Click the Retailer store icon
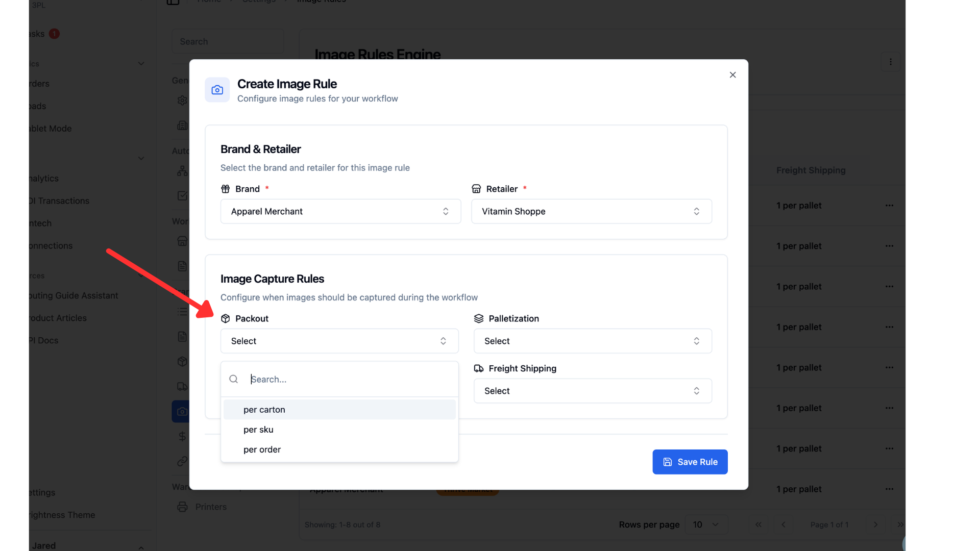The height and width of the screenshot is (551, 980). [x=476, y=189]
